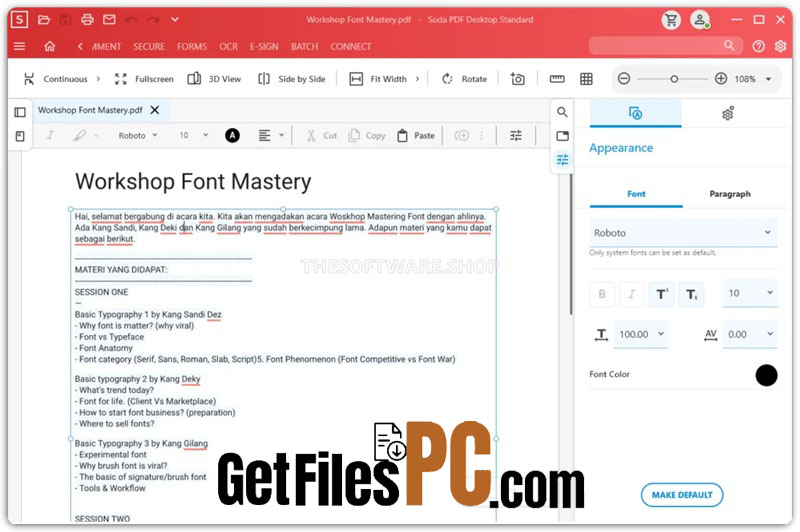Select Continuous page view
This screenshot has width=800, height=532.
(x=56, y=79)
